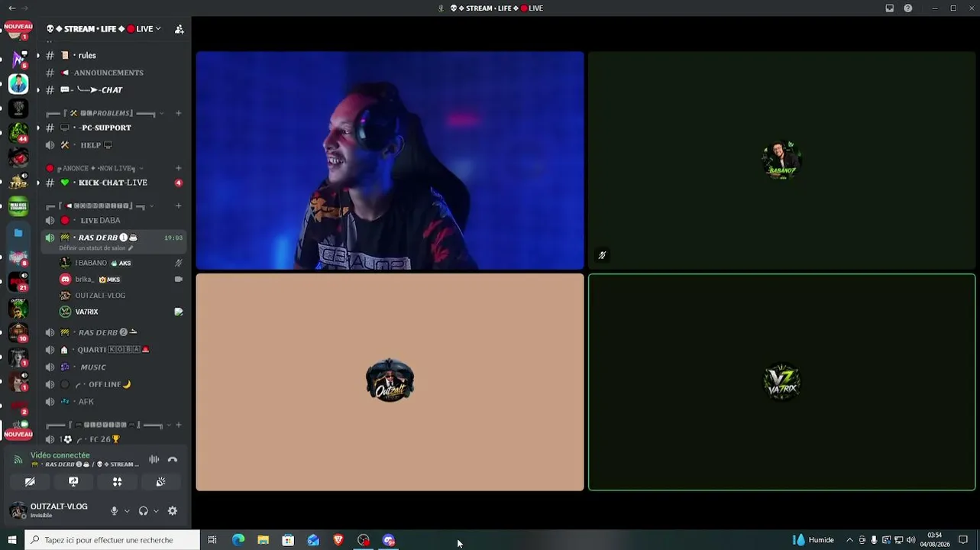Open the TR2 server in the sidebar
Viewport: 980px width, 550px height.
18,182
